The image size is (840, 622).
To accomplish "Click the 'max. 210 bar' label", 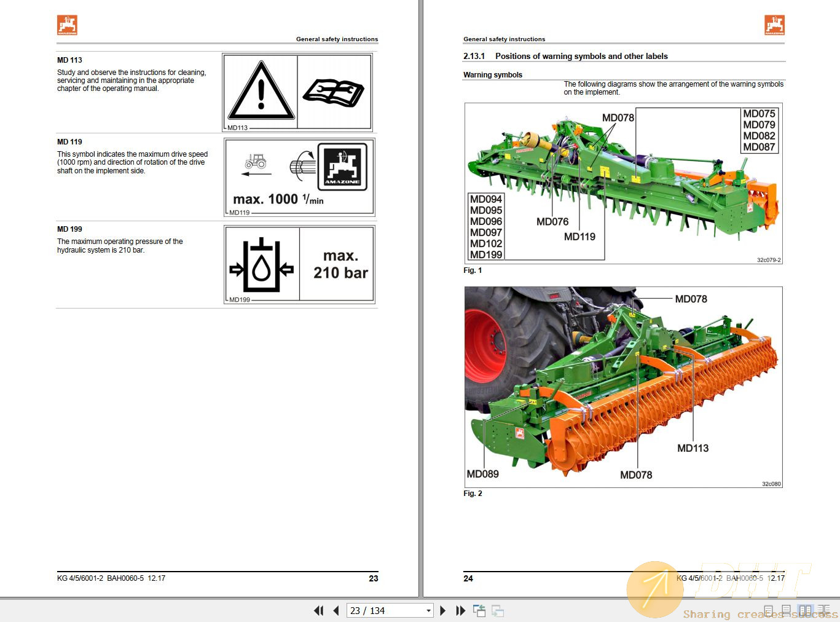I will pyautogui.click(x=340, y=264).
